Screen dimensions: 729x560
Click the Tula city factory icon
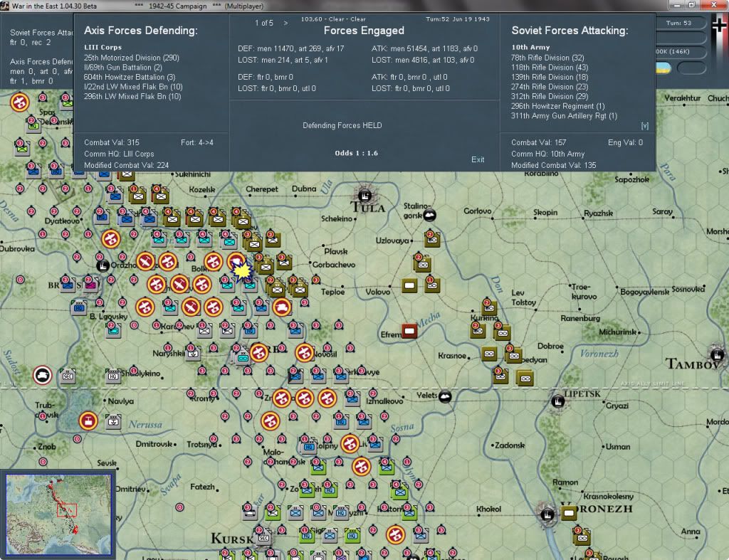(365, 195)
